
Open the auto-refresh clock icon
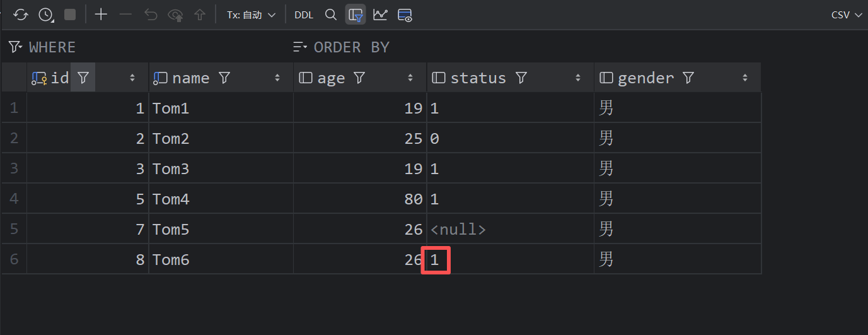pyautogui.click(x=45, y=15)
